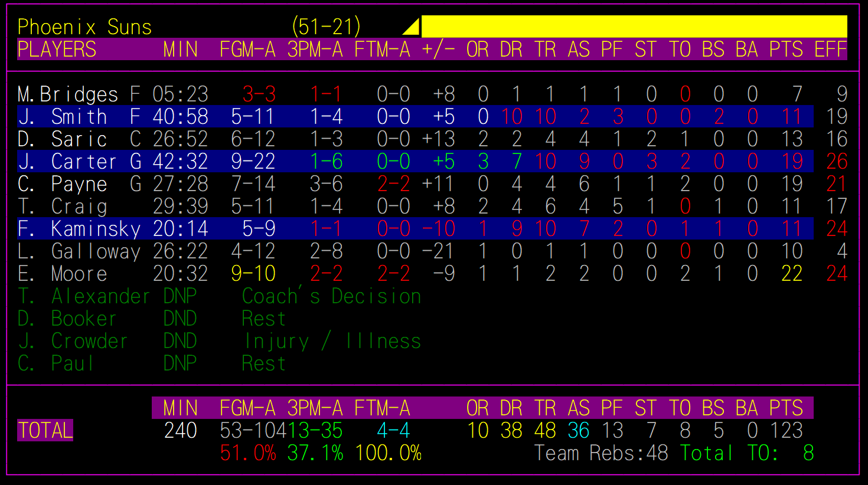This screenshot has height=485, width=868.
Task: Click the yellow bar at the top
Action: (x=634, y=27)
